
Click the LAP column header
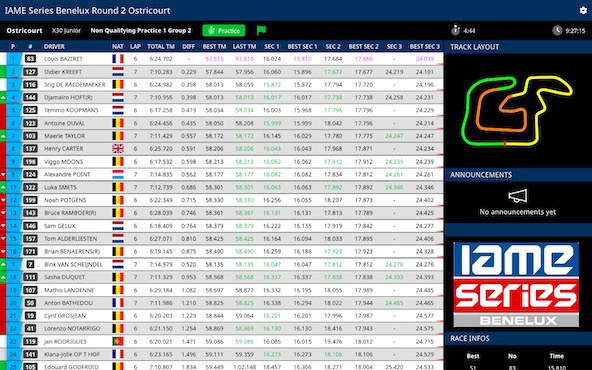135,46
